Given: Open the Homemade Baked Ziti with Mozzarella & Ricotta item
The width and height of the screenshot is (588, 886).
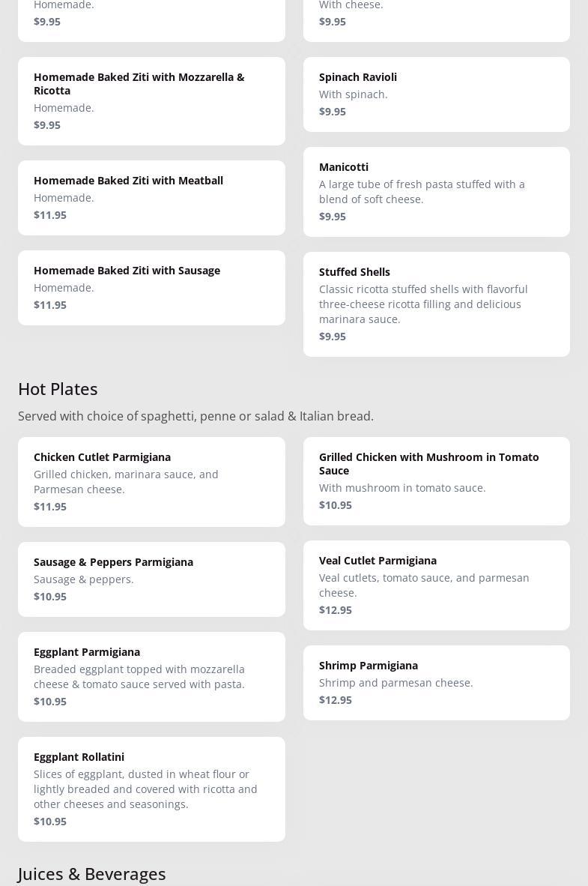Looking at the screenshot, I should (x=151, y=100).
